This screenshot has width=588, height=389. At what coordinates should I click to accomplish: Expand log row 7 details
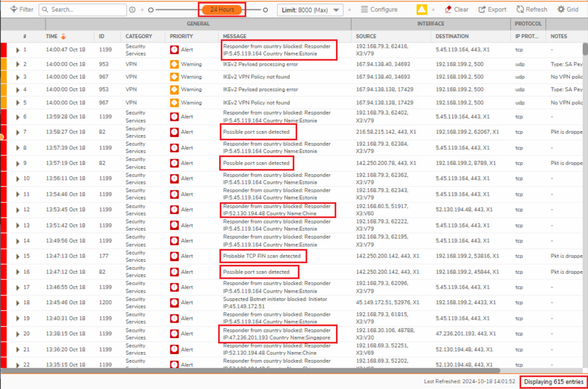18,132
